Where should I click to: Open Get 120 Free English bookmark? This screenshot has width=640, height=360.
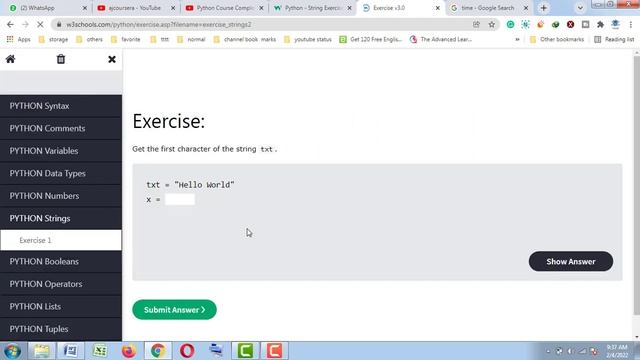coord(371,40)
